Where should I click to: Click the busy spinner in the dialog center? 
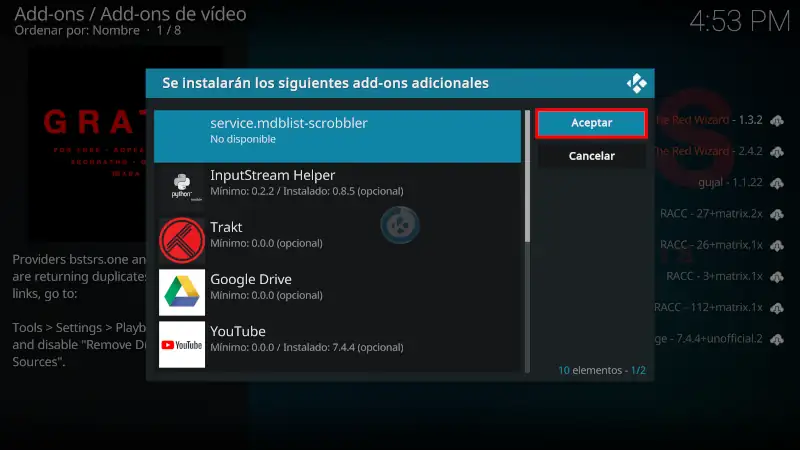pyautogui.click(x=400, y=225)
